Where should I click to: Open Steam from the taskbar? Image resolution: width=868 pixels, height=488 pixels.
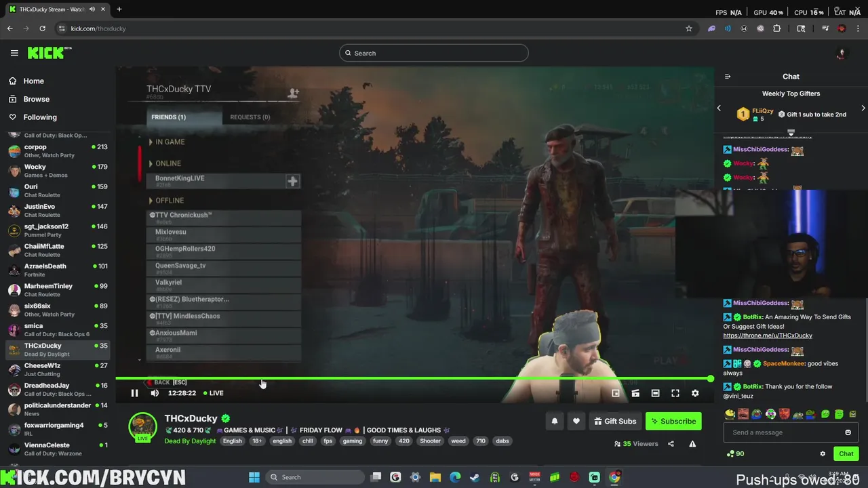pyautogui.click(x=475, y=477)
